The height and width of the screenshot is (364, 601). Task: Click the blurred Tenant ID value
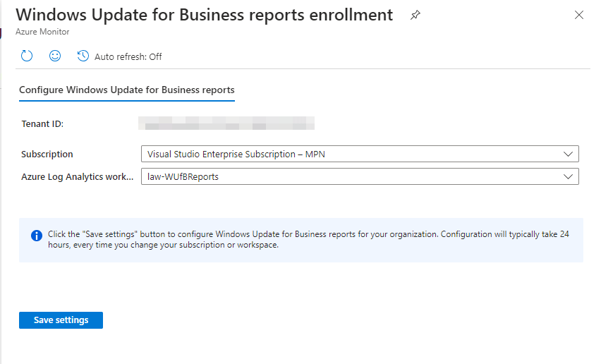226,124
